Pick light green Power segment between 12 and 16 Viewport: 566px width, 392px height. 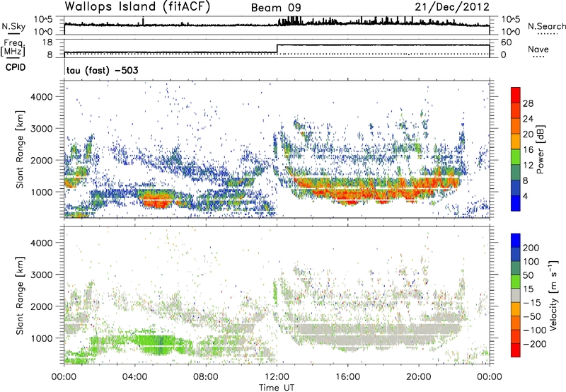(516, 157)
